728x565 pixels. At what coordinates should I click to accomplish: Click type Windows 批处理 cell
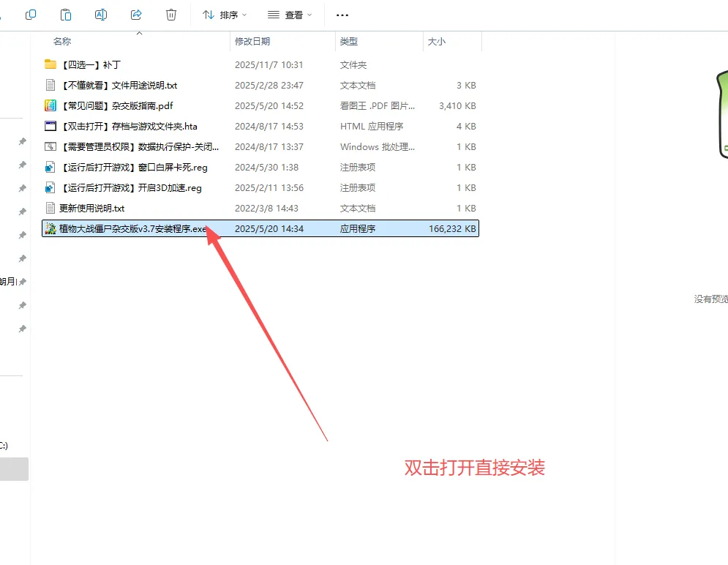pos(378,146)
